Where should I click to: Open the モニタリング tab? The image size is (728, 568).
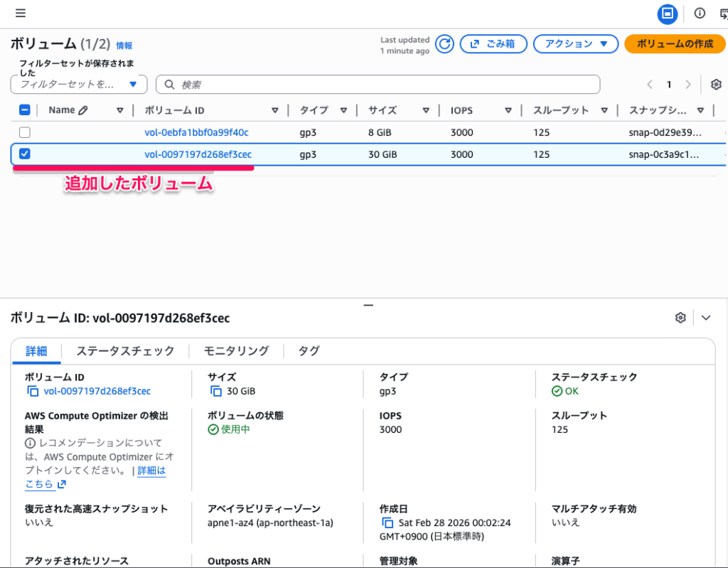pyautogui.click(x=236, y=350)
